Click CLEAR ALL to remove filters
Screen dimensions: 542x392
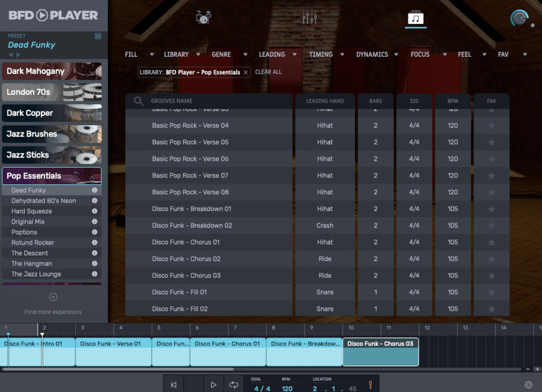pos(268,71)
